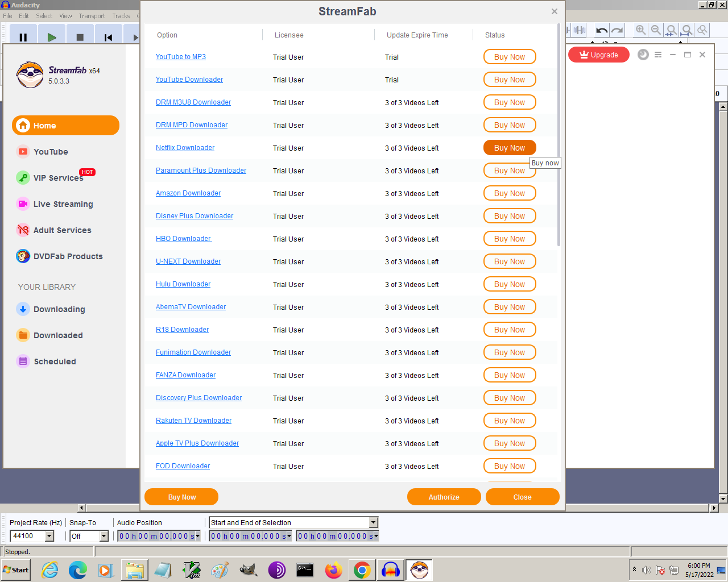Open the Audacity Edit menu

pyautogui.click(x=24, y=16)
